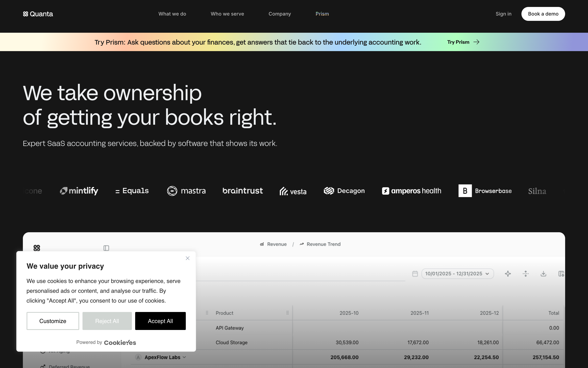The height and width of the screenshot is (368, 588).
Task: Click the 22,254.50 cell
Action: click(486, 357)
